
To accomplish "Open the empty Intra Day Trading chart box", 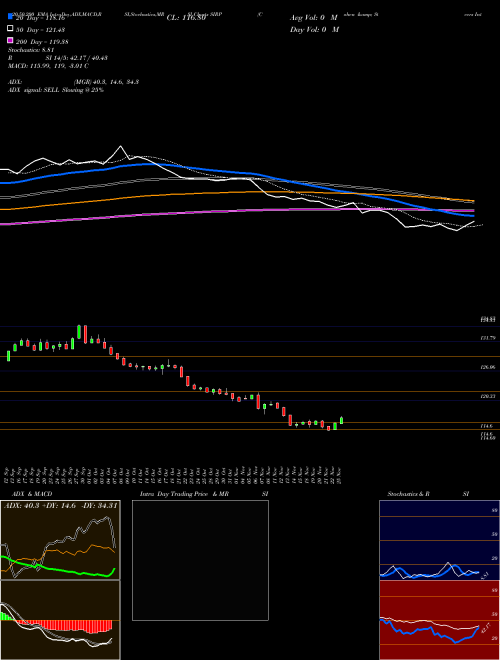I will (x=200, y=560).
